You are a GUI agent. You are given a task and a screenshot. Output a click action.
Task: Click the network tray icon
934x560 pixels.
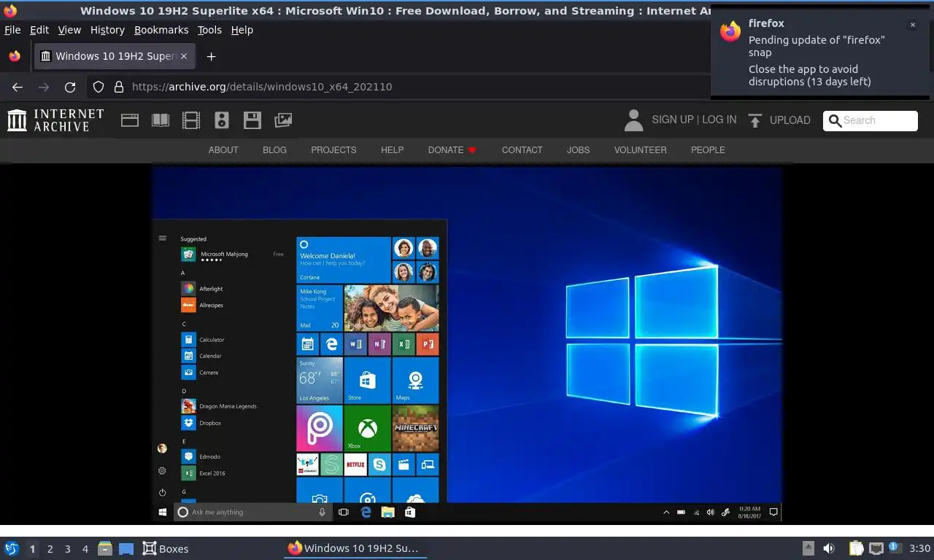click(876, 548)
